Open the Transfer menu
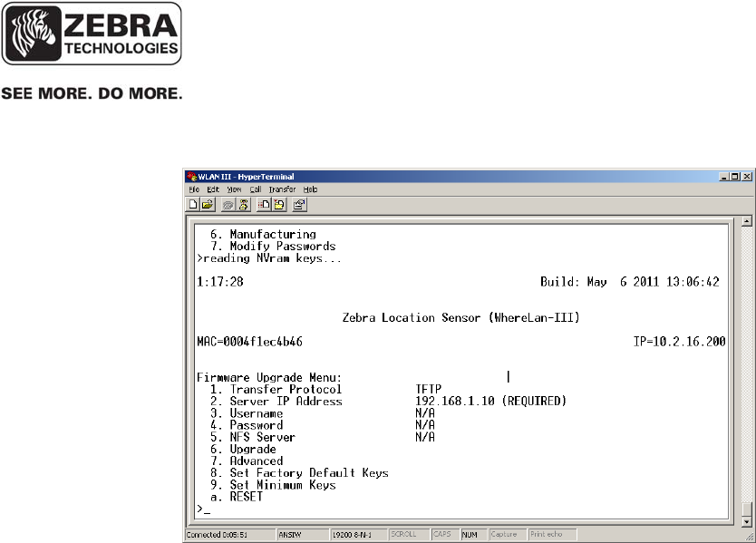756x543 pixels. pyautogui.click(x=282, y=189)
